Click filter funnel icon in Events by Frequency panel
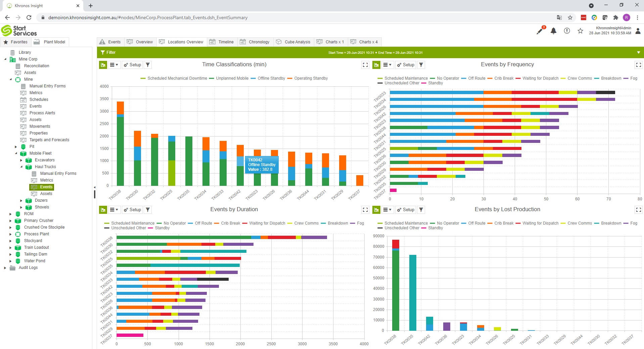 point(421,65)
